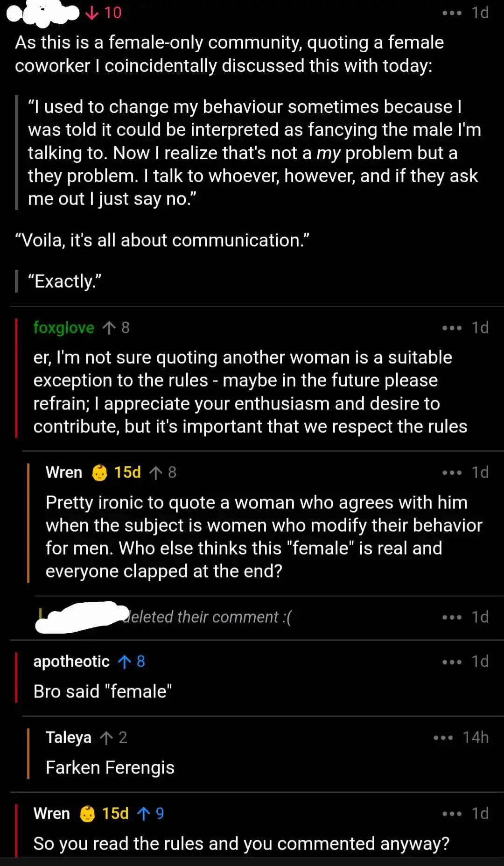Open more options on Taleya's comment
504x866 pixels.
tap(443, 738)
